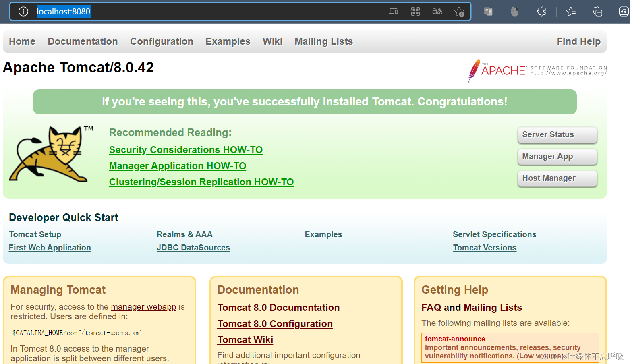This screenshot has height=364, width=630.
Task: Click the math solver icon
Action: [624, 12]
